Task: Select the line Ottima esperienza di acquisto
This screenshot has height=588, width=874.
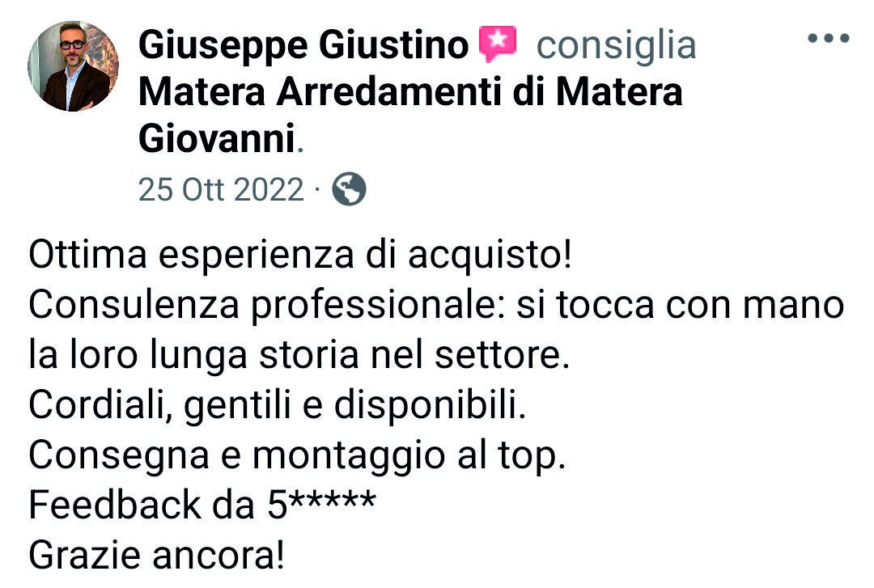Action: [x=300, y=256]
